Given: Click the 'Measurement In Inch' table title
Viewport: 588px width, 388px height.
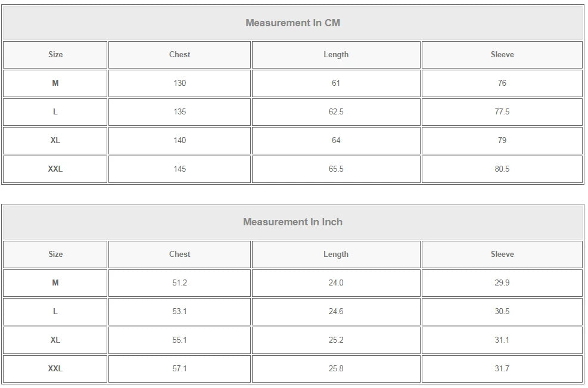Looking at the screenshot, I should pos(293,222).
